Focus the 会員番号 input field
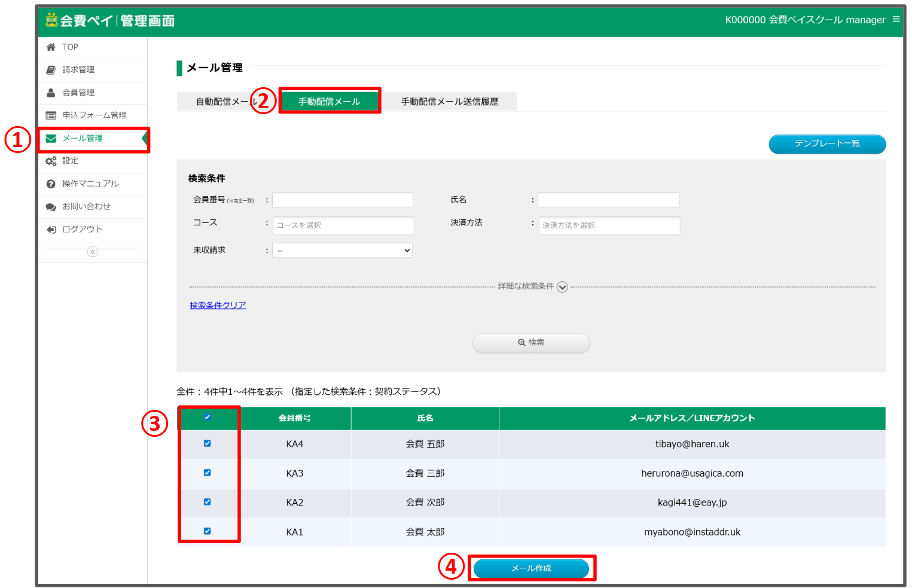 tap(343, 200)
